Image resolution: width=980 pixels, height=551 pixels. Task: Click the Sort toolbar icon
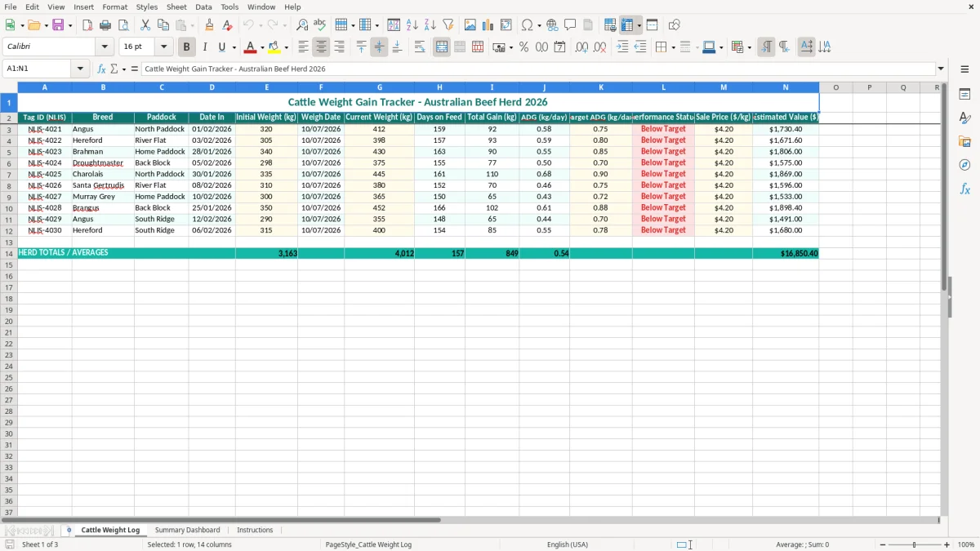(394, 25)
